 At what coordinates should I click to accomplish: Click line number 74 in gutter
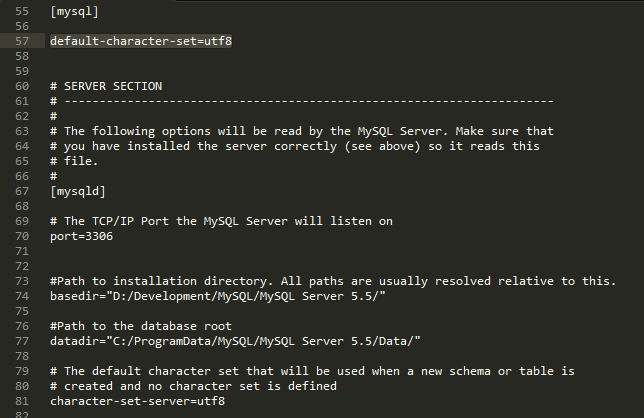[22, 297]
